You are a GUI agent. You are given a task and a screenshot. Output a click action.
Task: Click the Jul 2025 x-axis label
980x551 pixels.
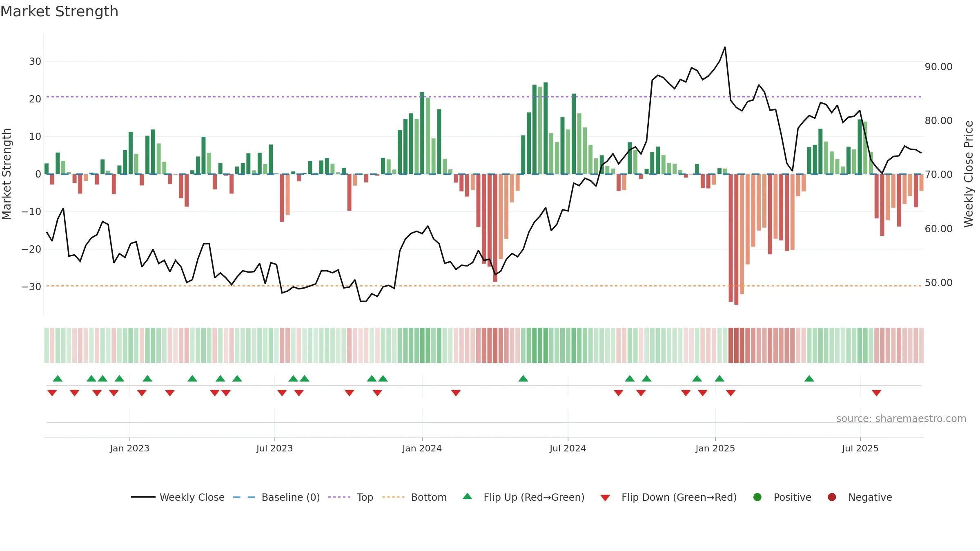pos(860,448)
